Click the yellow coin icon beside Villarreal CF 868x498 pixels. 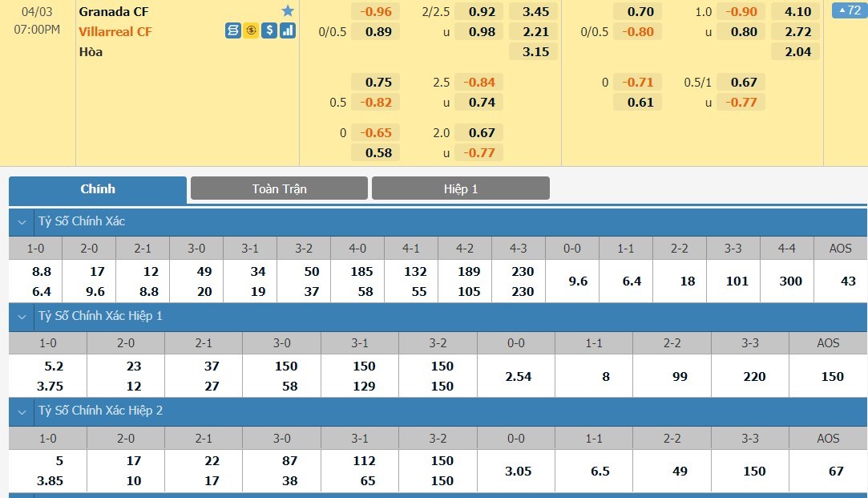(251, 31)
